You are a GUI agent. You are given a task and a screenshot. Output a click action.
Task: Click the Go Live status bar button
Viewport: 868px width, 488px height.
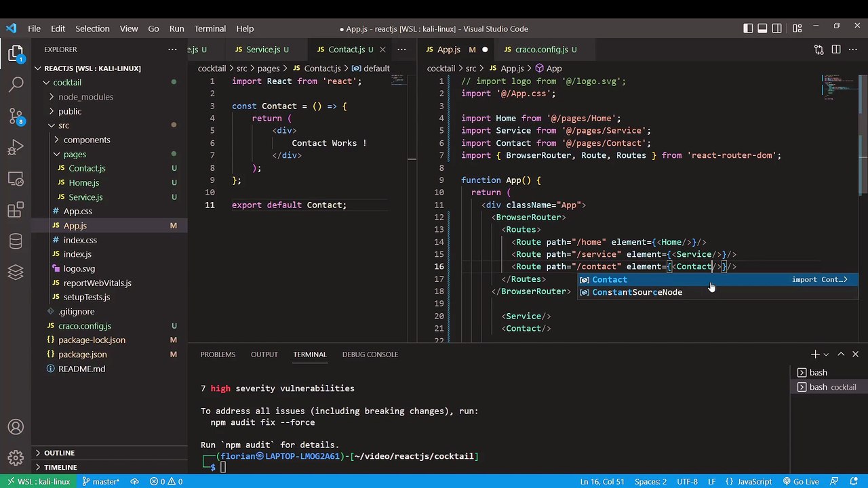tap(800, 481)
